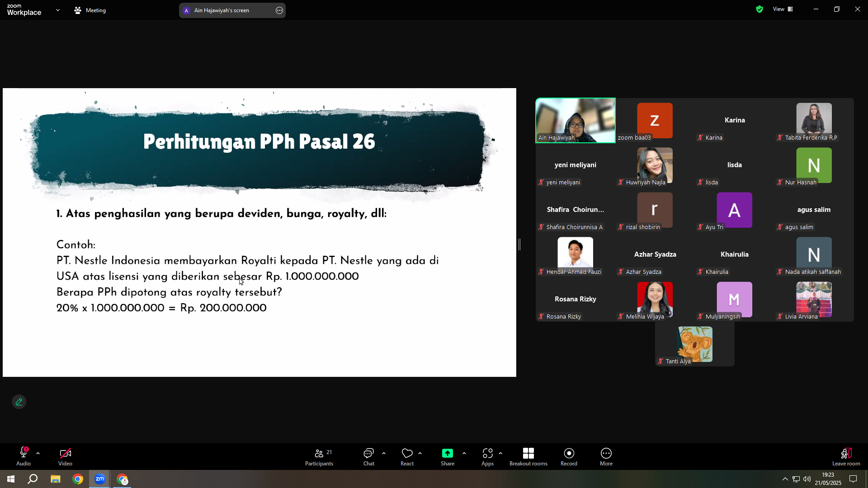Open the Zoom Workplace dropdown menu

click(58, 10)
